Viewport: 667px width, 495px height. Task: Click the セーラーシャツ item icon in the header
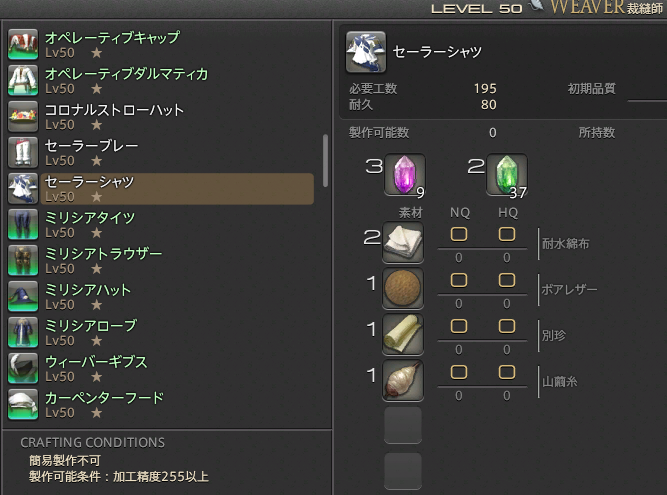click(x=366, y=52)
